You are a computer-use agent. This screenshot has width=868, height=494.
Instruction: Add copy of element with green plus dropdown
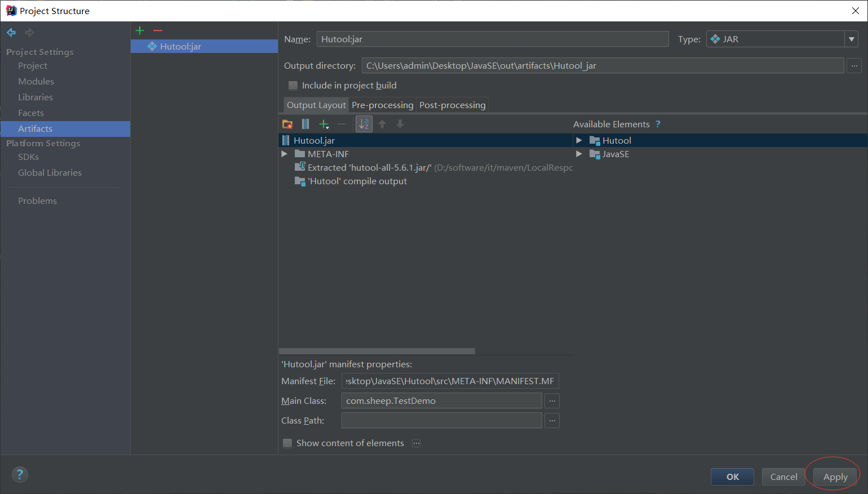tap(324, 124)
